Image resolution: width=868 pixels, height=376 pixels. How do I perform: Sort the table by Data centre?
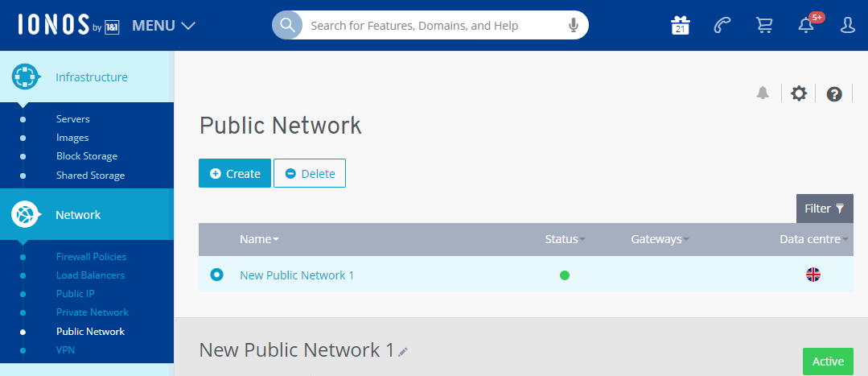coord(814,239)
